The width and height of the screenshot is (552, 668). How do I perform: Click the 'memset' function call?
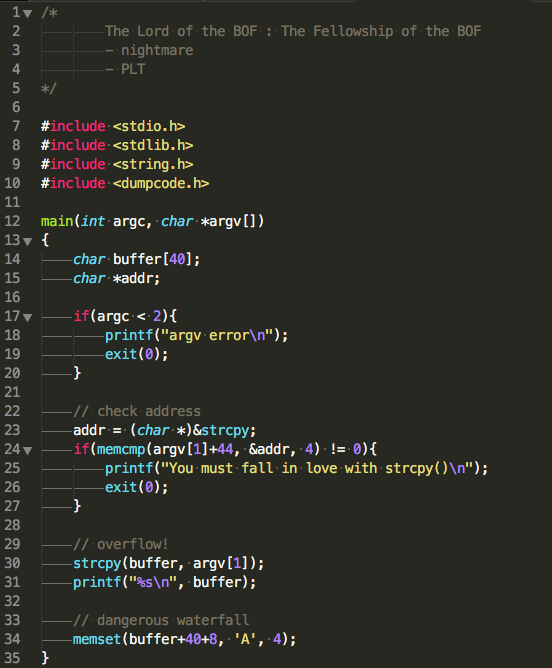[97, 639]
